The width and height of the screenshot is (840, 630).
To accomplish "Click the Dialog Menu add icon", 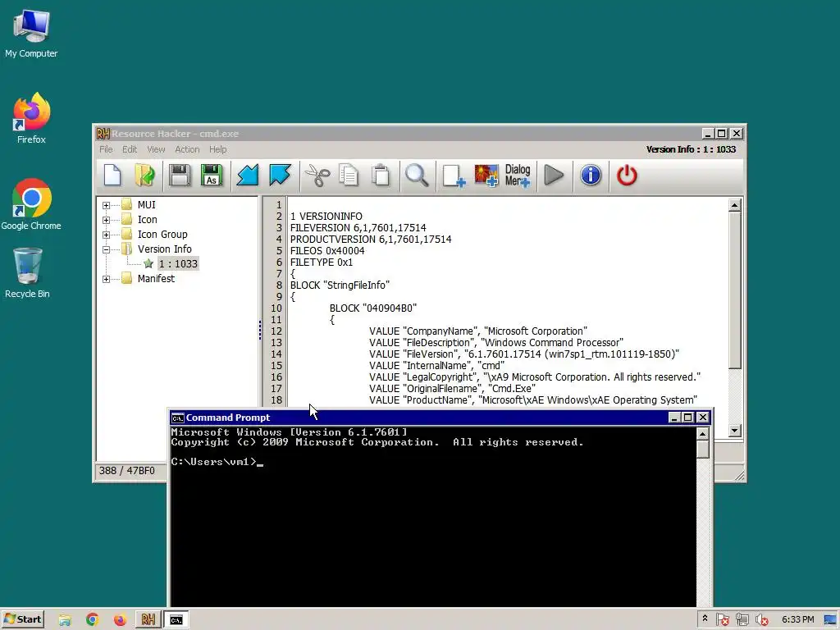I will [x=518, y=176].
